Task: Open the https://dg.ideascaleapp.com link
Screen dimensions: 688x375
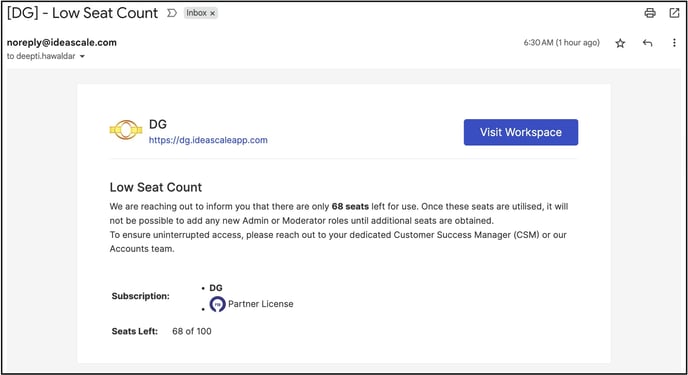Action: pos(208,140)
